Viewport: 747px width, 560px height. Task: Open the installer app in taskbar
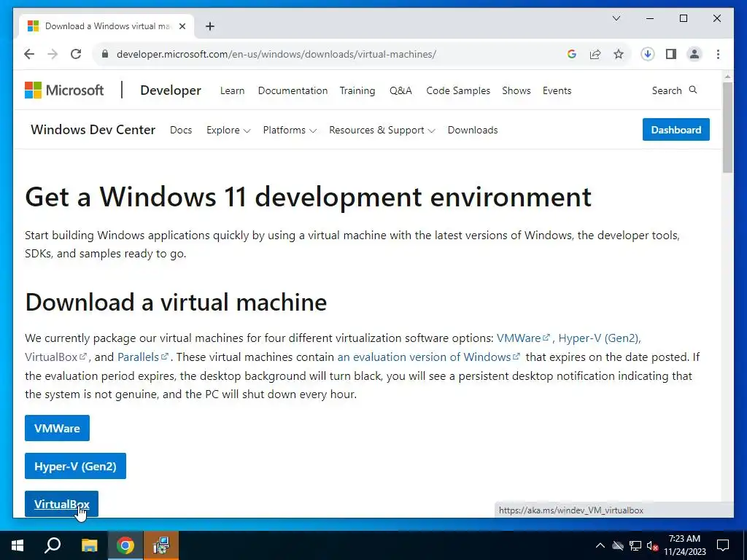161,545
